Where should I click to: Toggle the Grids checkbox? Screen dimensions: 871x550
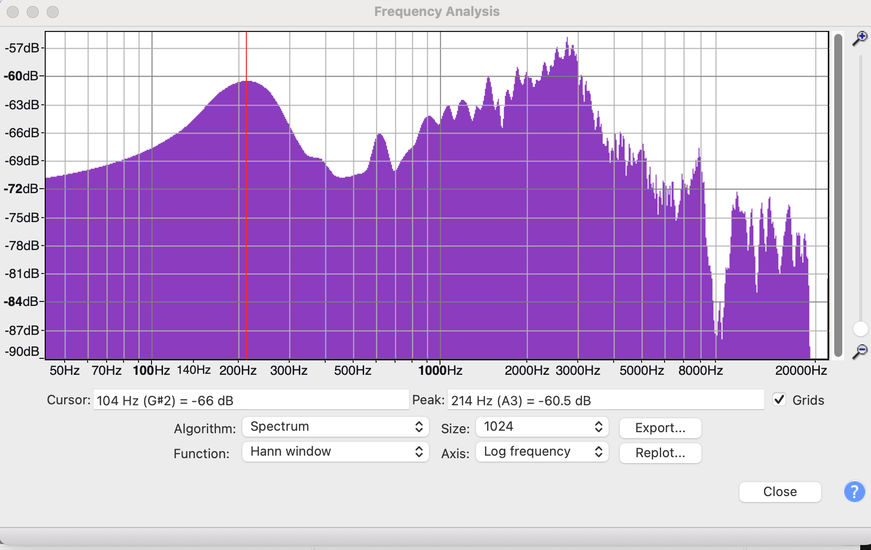coord(780,400)
